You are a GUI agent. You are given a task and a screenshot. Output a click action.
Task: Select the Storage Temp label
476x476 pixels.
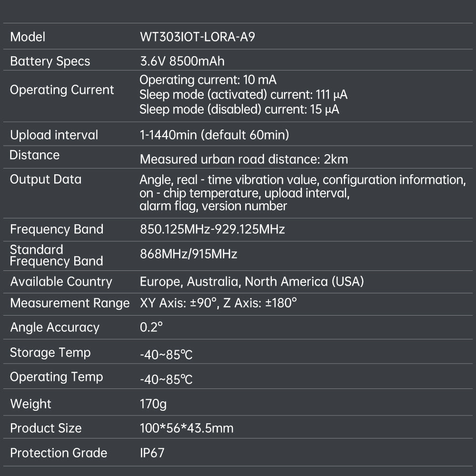coord(50,353)
